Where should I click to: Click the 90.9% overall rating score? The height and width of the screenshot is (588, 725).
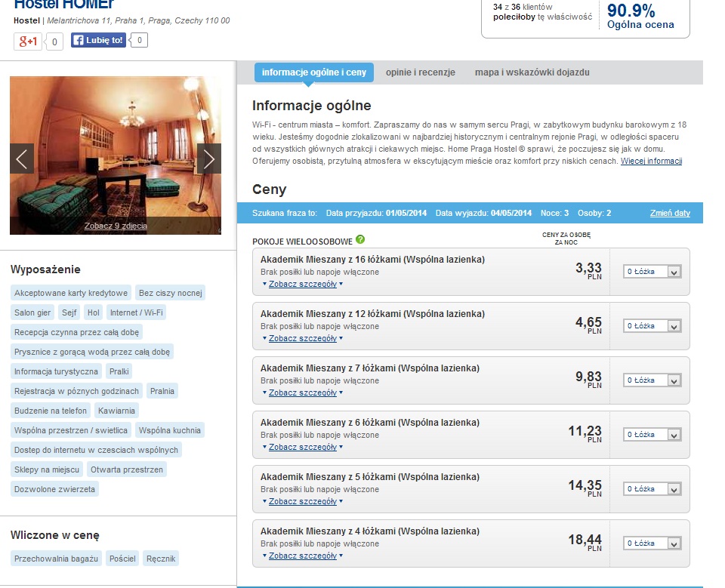631,10
